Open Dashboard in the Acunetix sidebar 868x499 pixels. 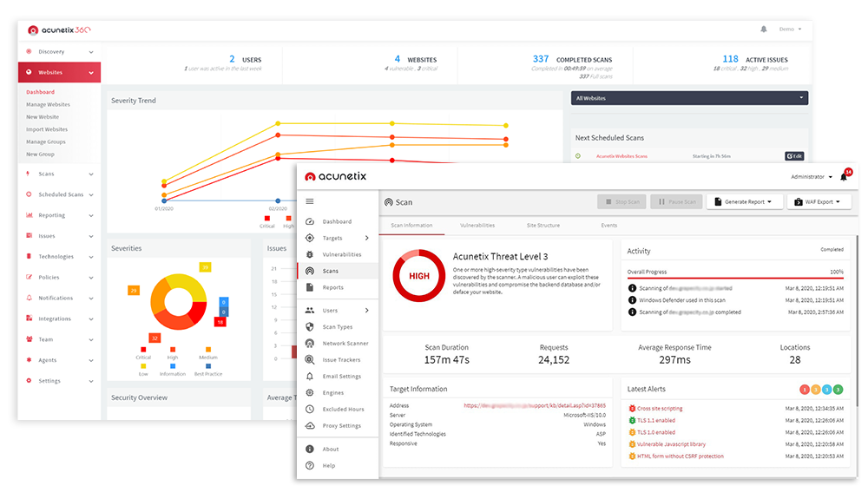point(337,221)
